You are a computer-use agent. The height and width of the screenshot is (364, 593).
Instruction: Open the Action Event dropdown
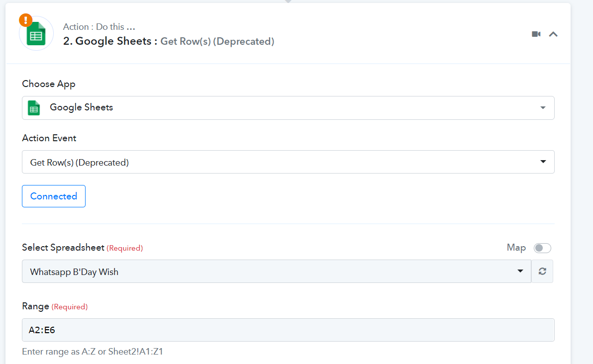288,162
